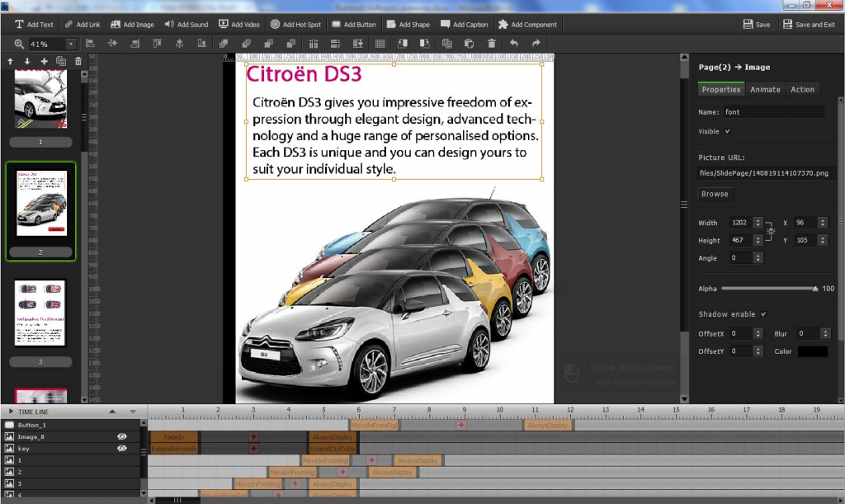This screenshot has width=845, height=504.
Task: Align objects to horizontal center
Action: pyautogui.click(x=112, y=44)
